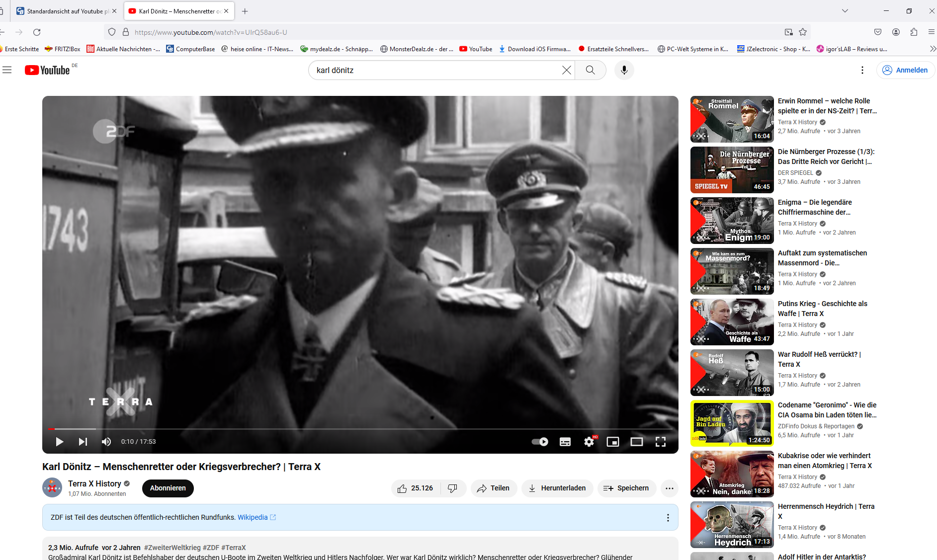Activate miniplayer mode icon
Image resolution: width=937 pixels, height=560 pixels.
613,442
